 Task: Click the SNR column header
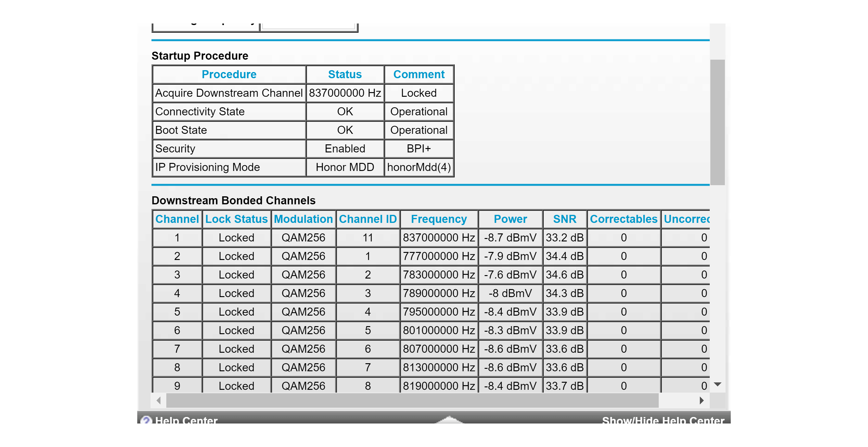(565, 219)
